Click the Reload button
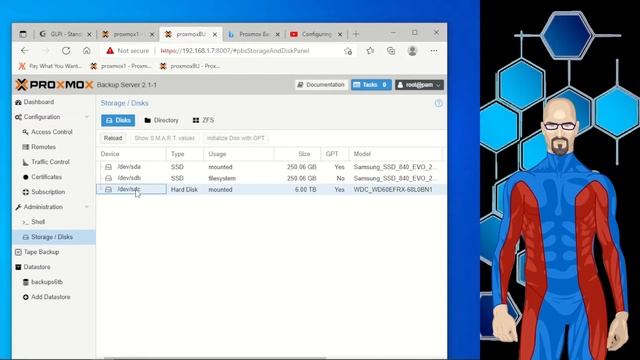This screenshot has width=640, height=360. pyautogui.click(x=113, y=138)
